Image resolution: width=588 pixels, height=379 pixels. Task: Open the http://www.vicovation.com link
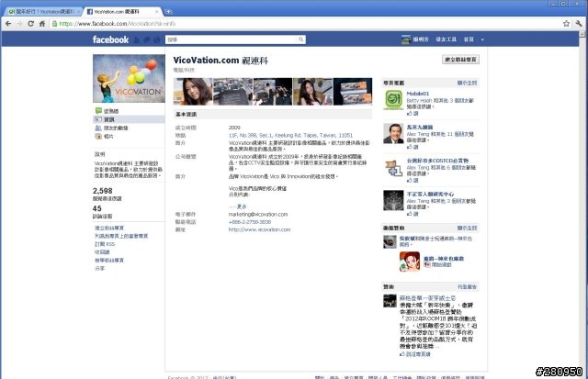pyautogui.click(x=259, y=229)
